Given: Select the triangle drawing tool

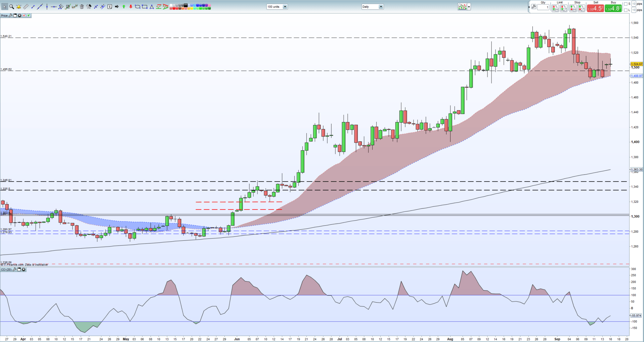Looking at the screenshot, I should 152,7.
